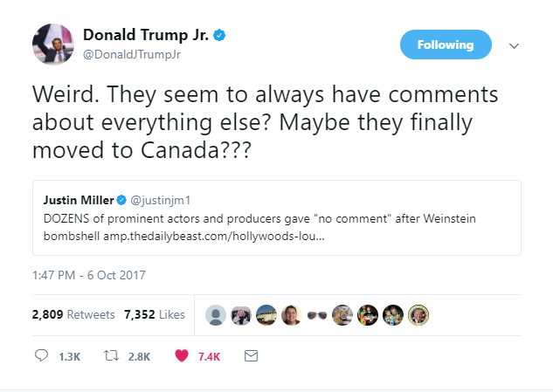Click the blue verified badge beside Donald Trump Jr.
553x392 pixels.
point(222,36)
